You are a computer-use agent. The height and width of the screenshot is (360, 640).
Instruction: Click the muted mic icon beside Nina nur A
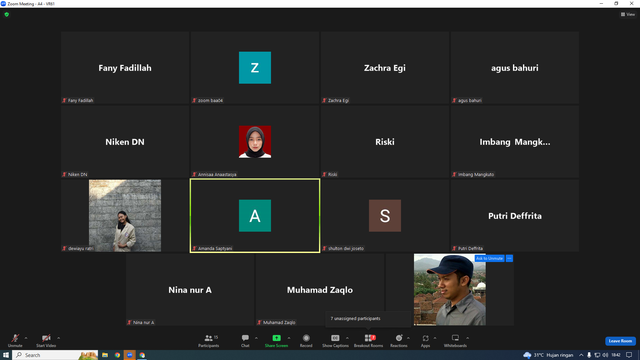(129, 322)
